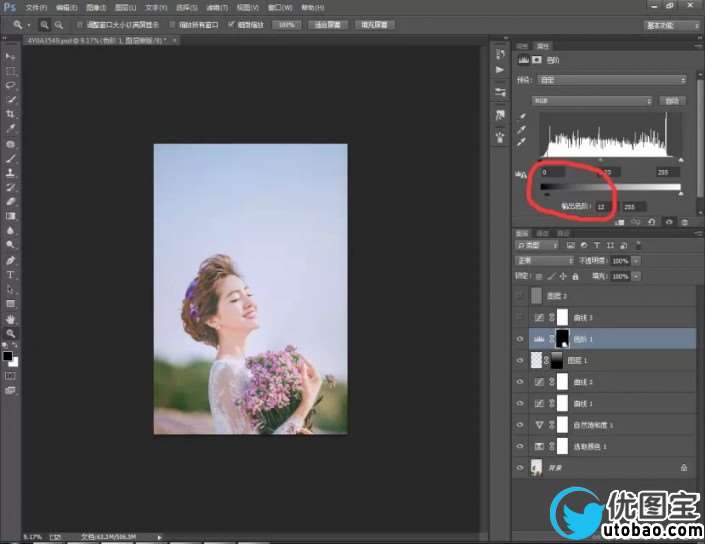Image resolution: width=705 pixels, height=544 pixels.
Task: Select the Magic Wand tool
Action: 10,100
